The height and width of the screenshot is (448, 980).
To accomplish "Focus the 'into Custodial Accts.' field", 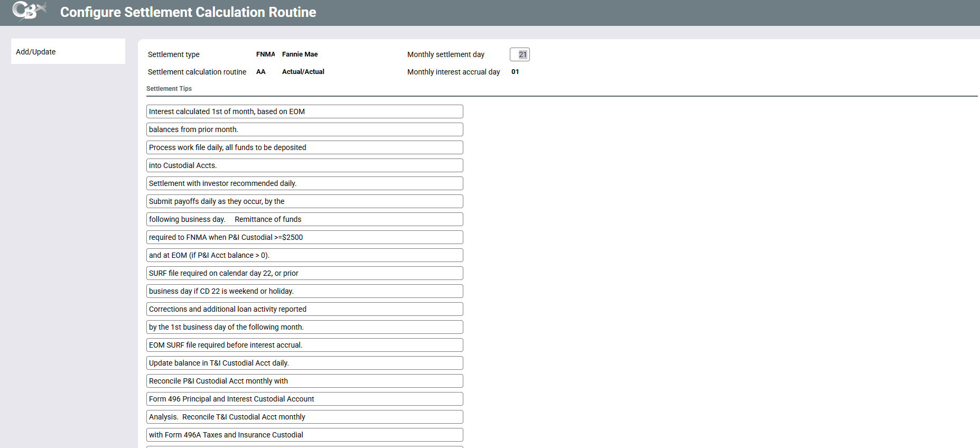I will point(304,165).
